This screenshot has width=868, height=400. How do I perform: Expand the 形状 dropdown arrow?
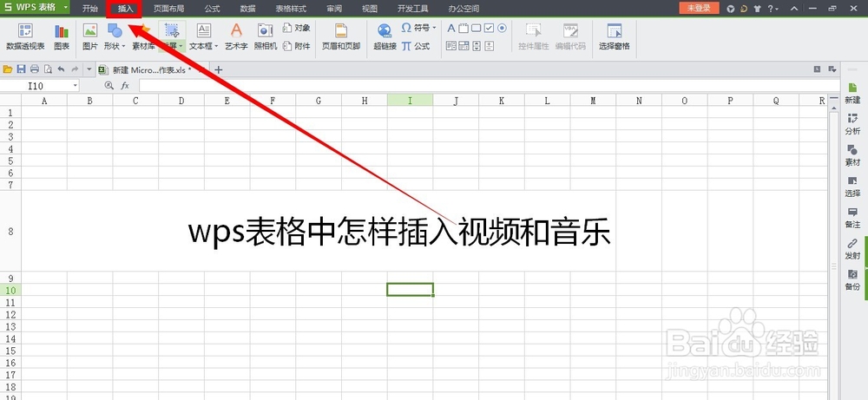(123, 47)
